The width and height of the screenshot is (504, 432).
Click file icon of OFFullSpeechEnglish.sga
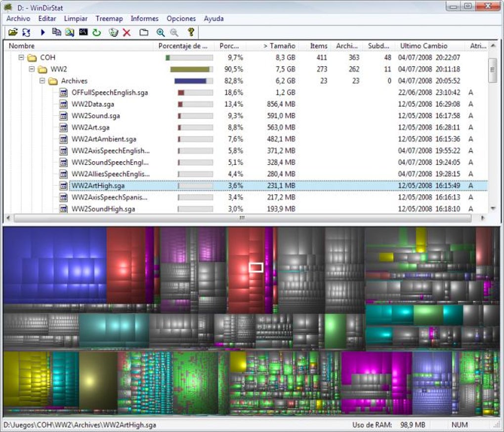[64, 92]
